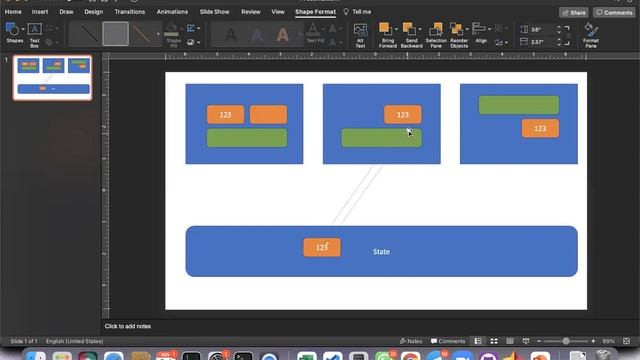Switch to Reading view
This screenshot has width=640, height=360.
[x=510, y=341]
